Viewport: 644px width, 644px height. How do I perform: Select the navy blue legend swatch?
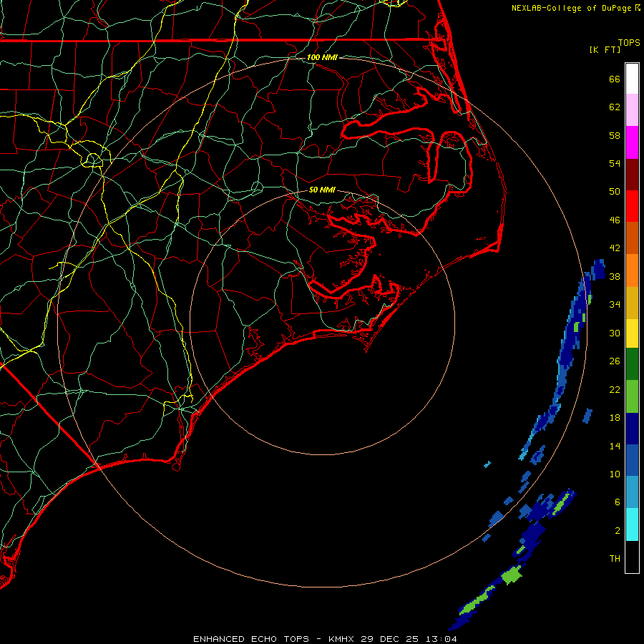coord(632,429)
